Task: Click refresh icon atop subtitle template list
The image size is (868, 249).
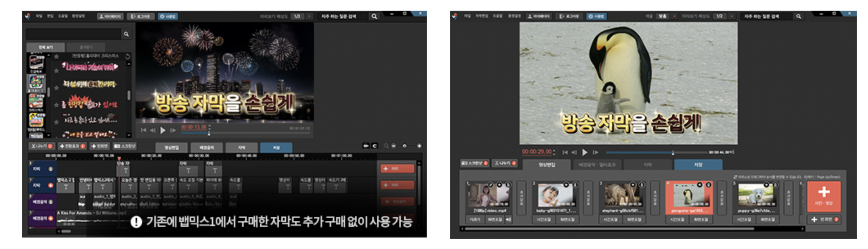Action: pos(127,56)
